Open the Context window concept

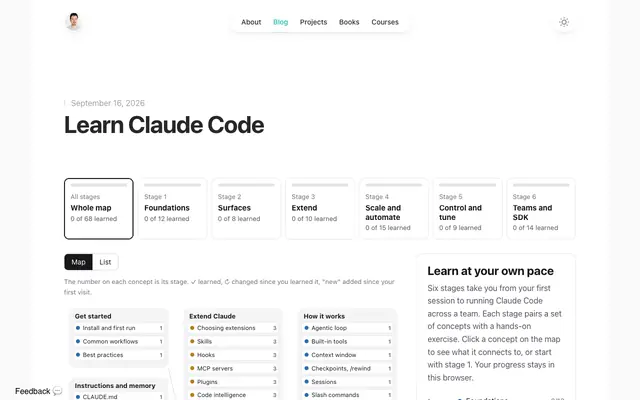coord(348,355)
